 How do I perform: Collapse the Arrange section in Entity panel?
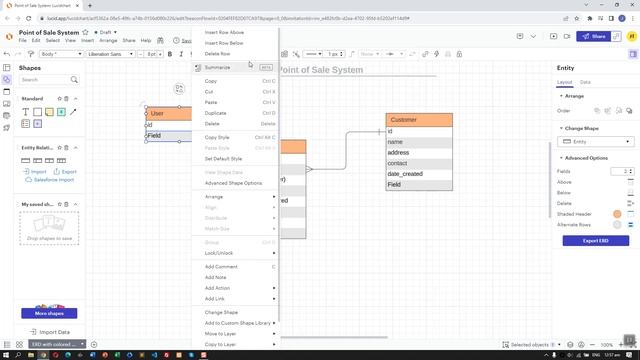[561, 96]
